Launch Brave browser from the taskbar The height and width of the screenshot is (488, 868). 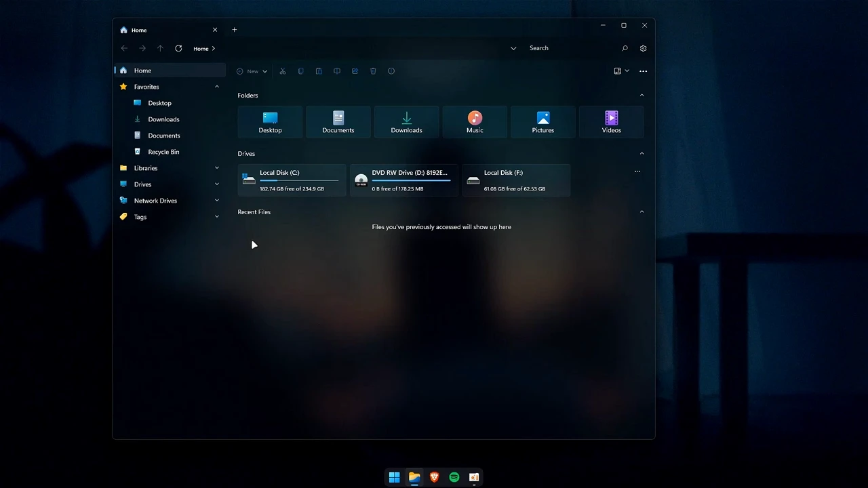pyautogui.click(x=434, y=477)
